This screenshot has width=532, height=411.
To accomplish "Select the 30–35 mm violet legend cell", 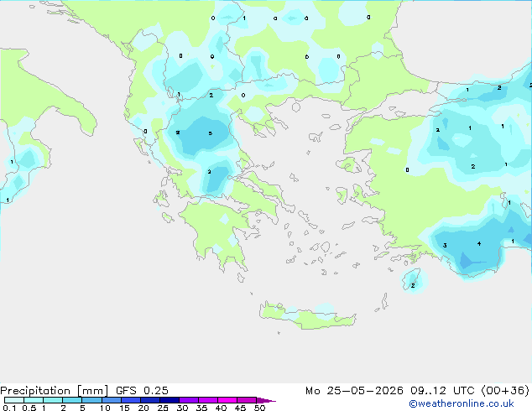I will (x=189, y=400).
